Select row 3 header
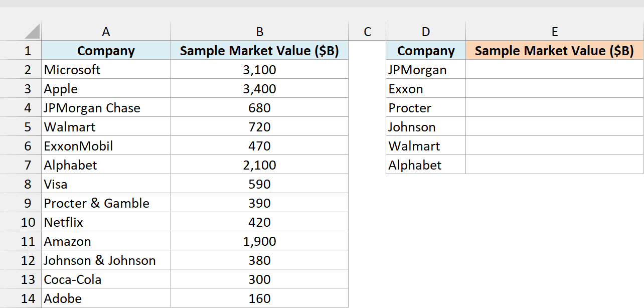This screenshot has height=308, width=644. pyautogui.click(x=21, y=89)
